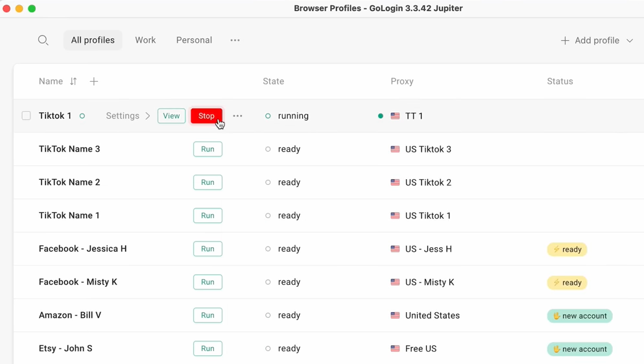Screen dimensions: 644x364
Task: Click the plus icon next to Name column
Action: coord(93,81)
